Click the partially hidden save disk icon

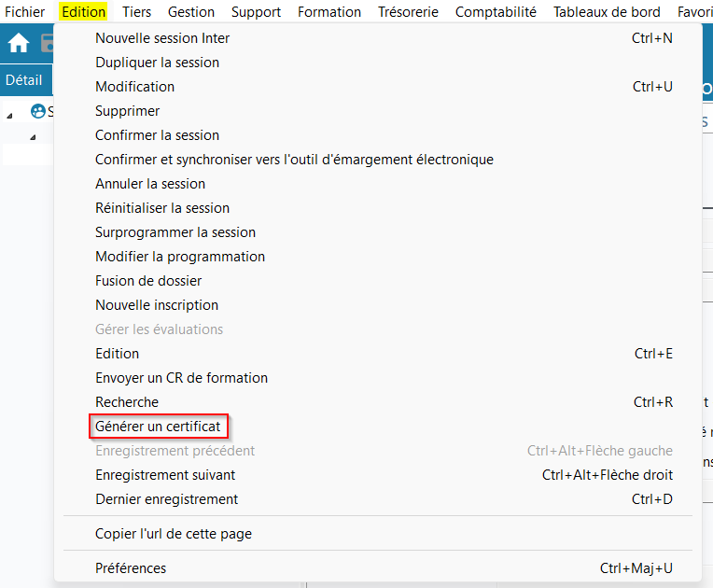(x=47, y=44)
